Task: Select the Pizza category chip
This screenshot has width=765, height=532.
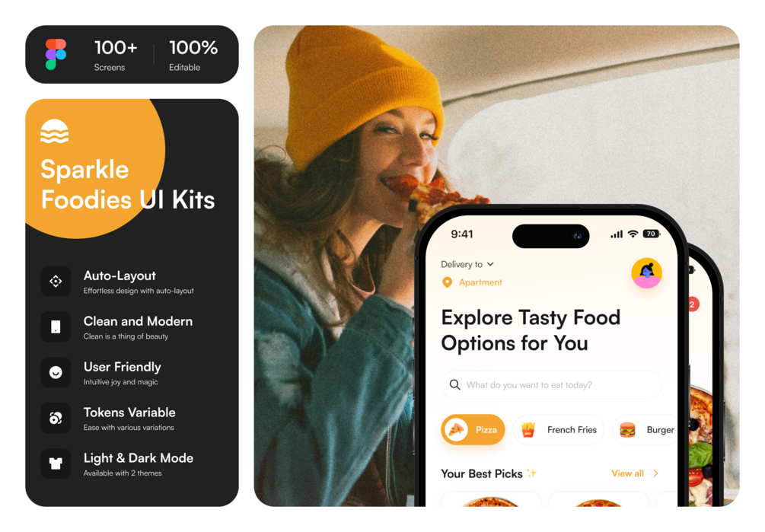Action: coord(473,429)
